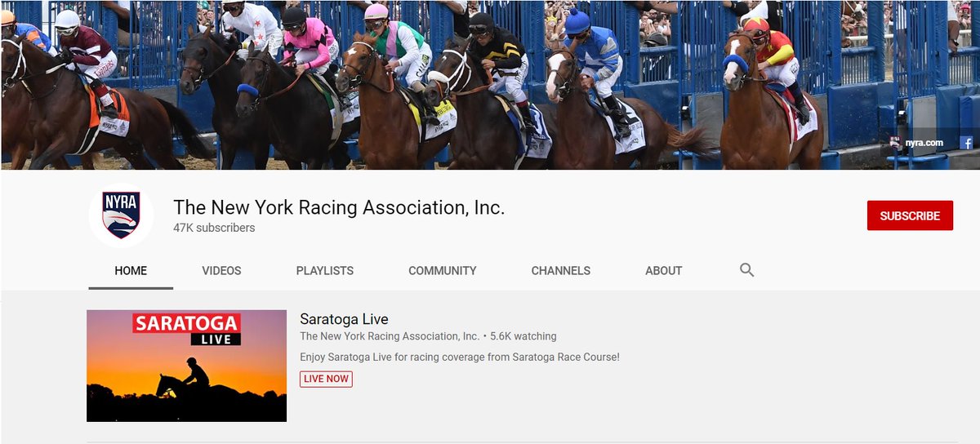Open the channel name under Saratoga Live

(x=390, y=336)
